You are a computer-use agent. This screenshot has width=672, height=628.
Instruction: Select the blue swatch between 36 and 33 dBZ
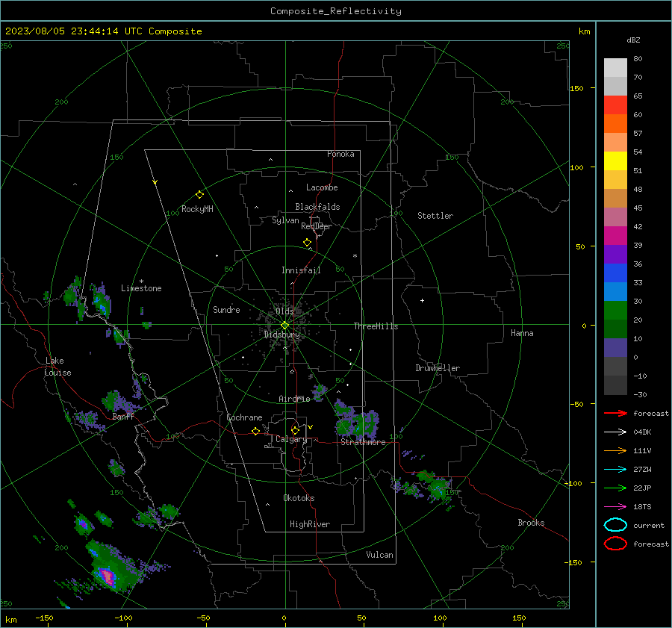615,273
